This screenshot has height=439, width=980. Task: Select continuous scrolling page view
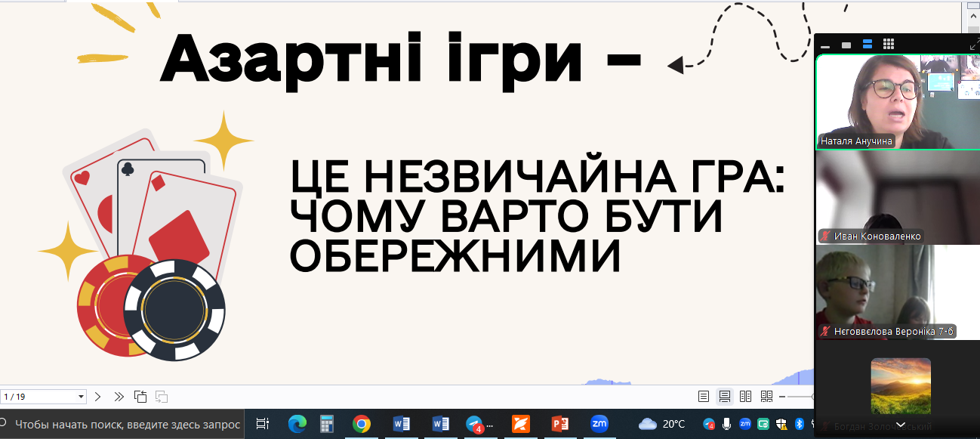click(724, 397)
